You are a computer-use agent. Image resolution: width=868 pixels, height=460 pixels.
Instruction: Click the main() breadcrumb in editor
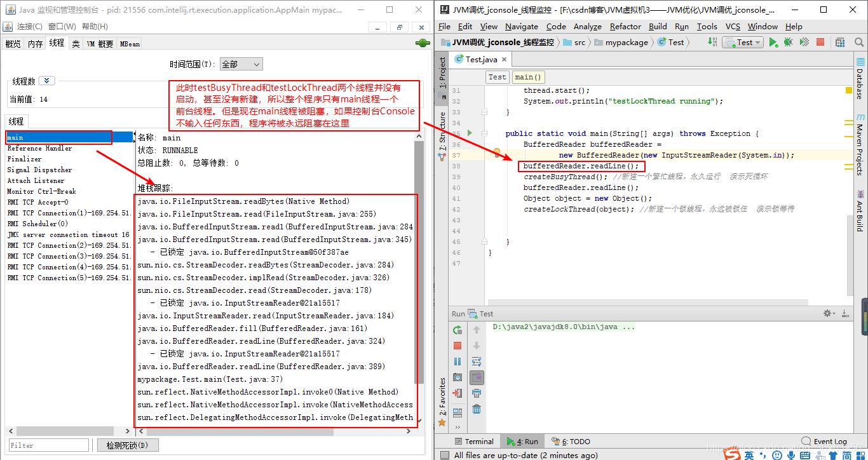pyautogui.click(x=529, y=77)
